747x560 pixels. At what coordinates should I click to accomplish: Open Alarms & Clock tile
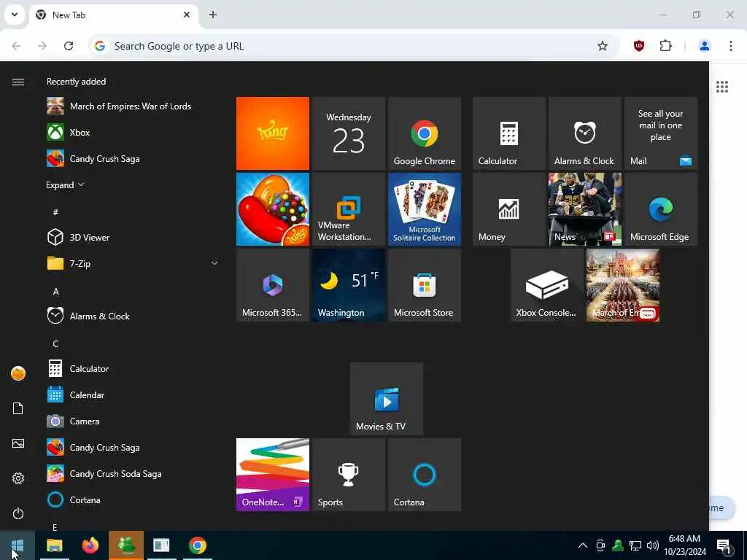pyautogui.click(x=584, y=133)
